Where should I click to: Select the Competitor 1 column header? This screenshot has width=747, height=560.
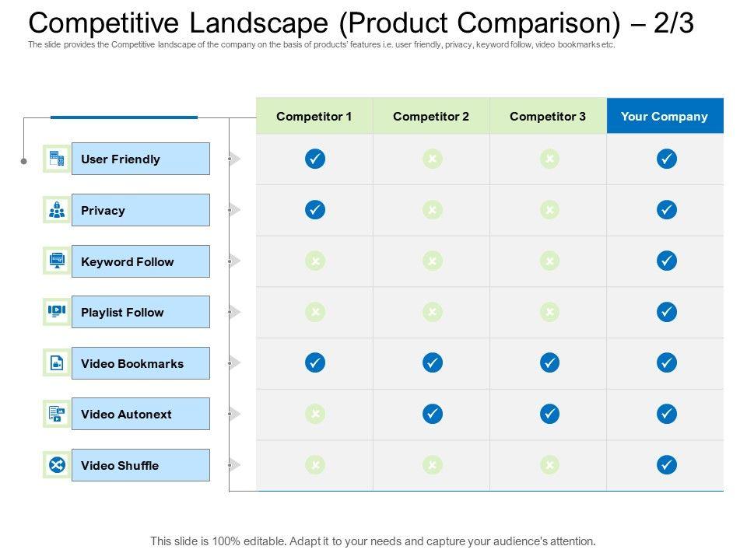pyautogui.click(x=314, y=117)
